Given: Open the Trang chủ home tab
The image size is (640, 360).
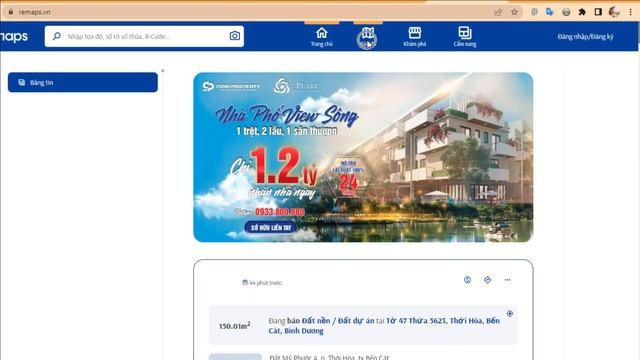Looking at the screenshot, I should click(x=322, y=37).
